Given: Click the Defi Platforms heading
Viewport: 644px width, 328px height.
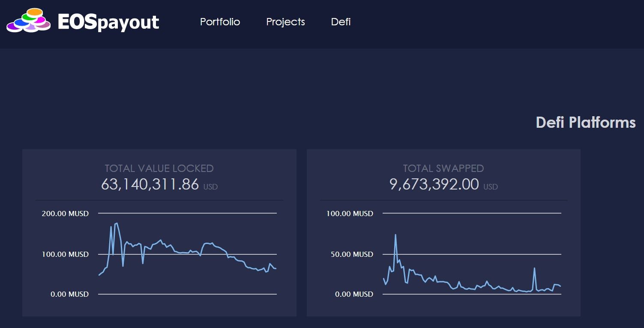Looking at the screenshot, I should 585,123.
